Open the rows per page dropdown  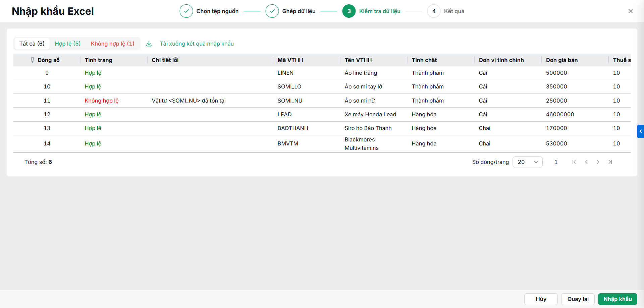pyautogui.click(x=527, y=162)
